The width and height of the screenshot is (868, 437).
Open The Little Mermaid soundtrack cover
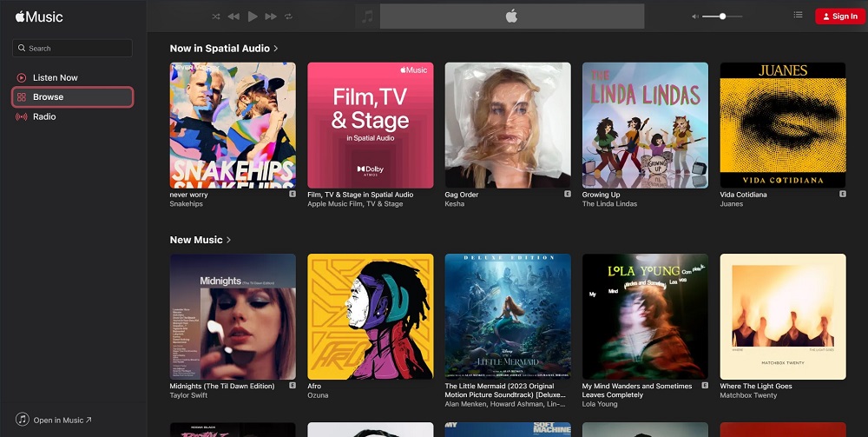coord(508,317)
